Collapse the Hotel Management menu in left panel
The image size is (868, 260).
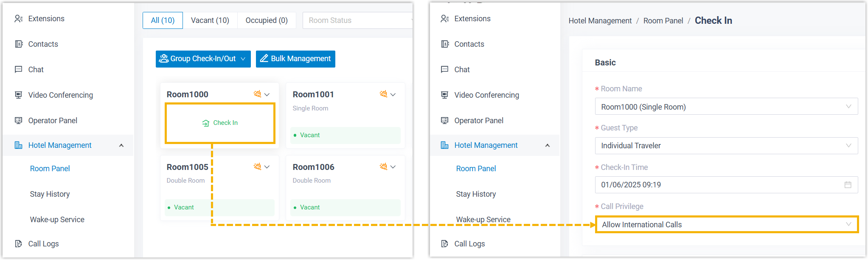click(121, 145)
